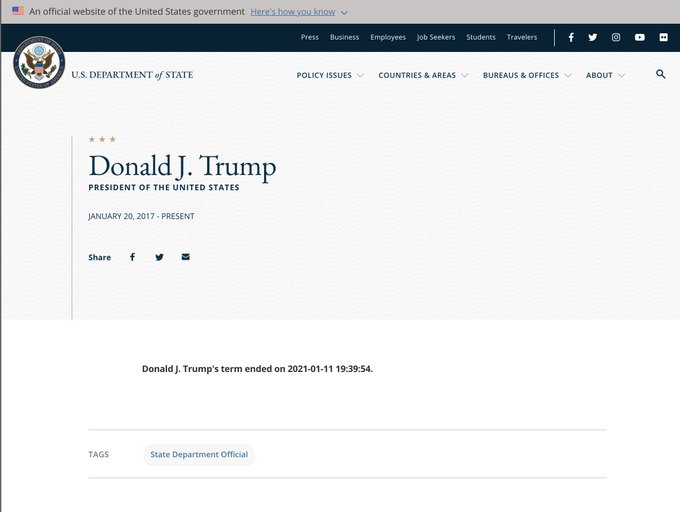This screenshot has width=680, height=512.
Task: Open the Travelers link
Action: pos(522,37)
